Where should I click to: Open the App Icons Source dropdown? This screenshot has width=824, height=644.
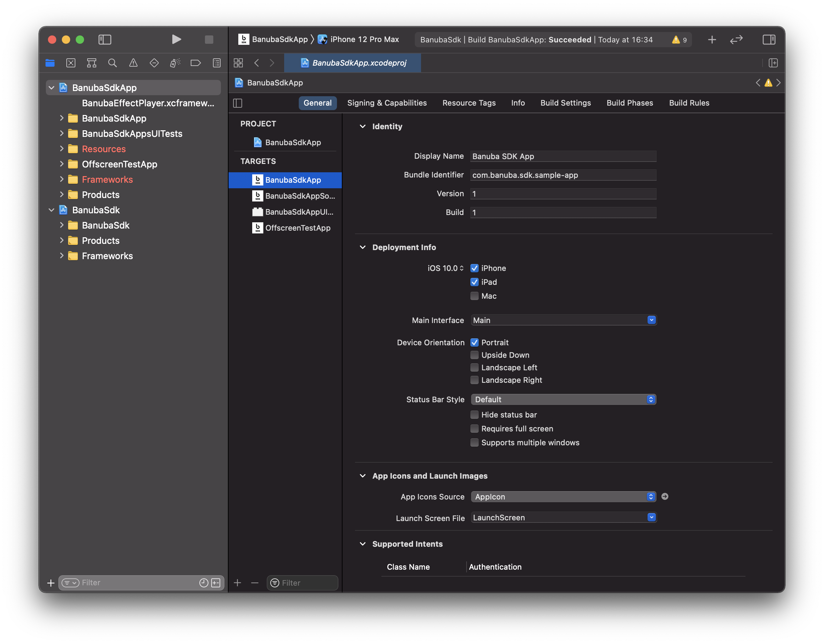pos(563,496)
